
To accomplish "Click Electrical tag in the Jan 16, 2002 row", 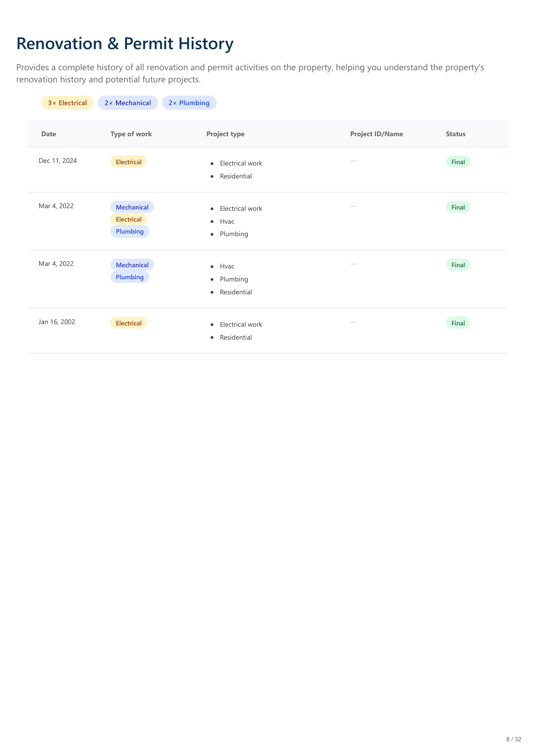I will pyautogui.click(x=128, y=323).
